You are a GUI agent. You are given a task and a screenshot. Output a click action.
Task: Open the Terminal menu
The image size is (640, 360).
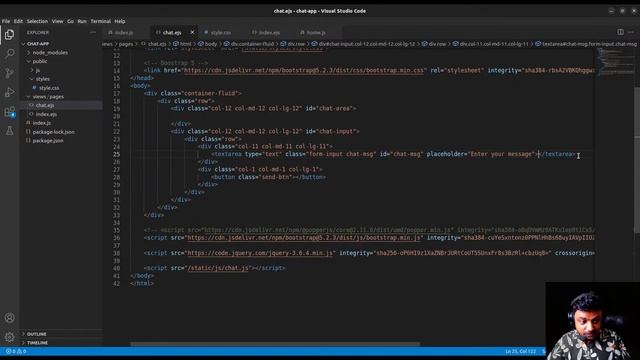[x=100, y=21]
